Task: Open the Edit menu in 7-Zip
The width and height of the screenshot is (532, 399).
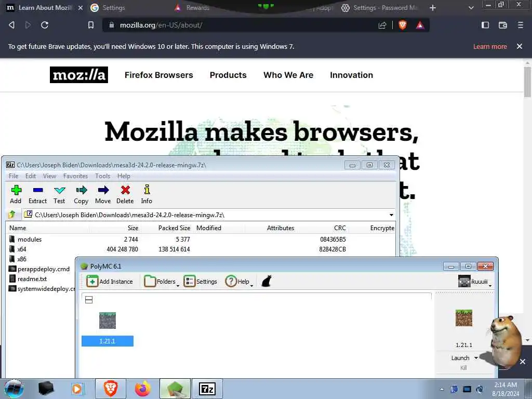Action: (x=31, y=176)
